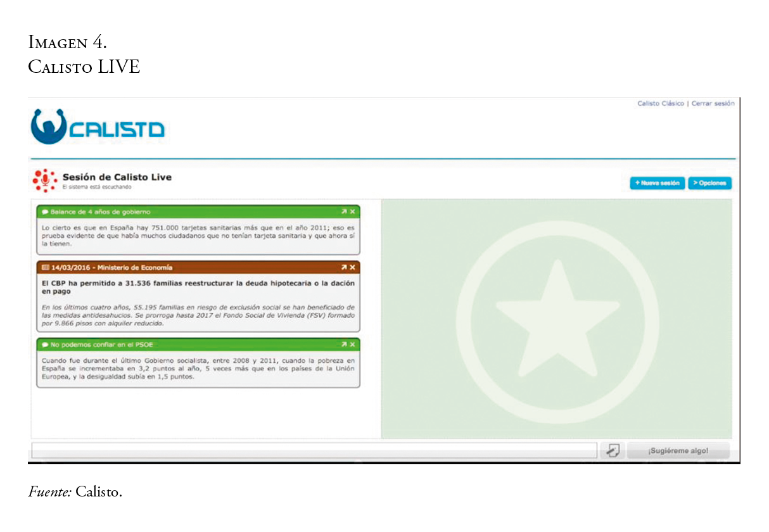This screenshot has height=532, width=769.
Task: Expand the 'No podemos confiar en el PSOE' card
Action: pyautogui.click(x=343, y=345)
